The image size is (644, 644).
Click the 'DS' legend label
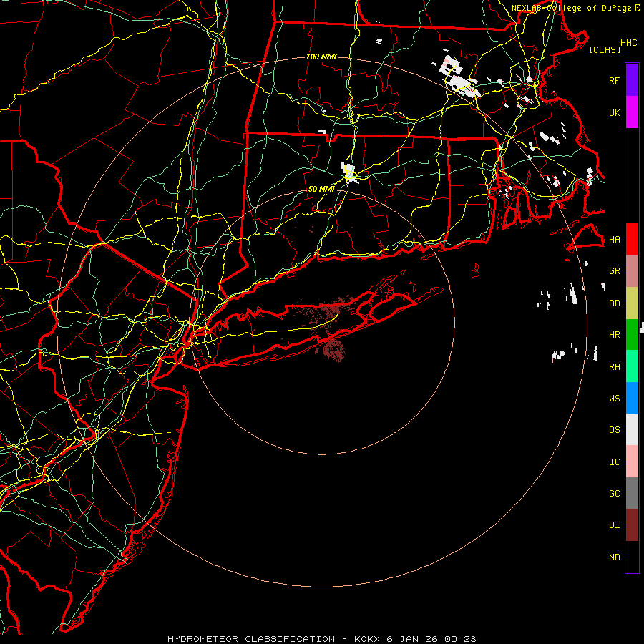[x=614, y=430]
